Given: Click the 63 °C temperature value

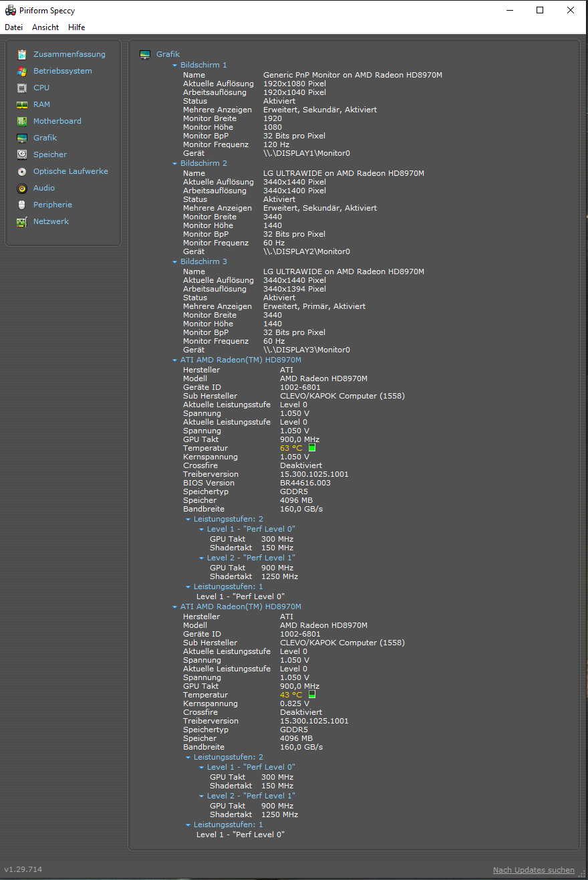Looking at the screenshot, I should [291, 448].
